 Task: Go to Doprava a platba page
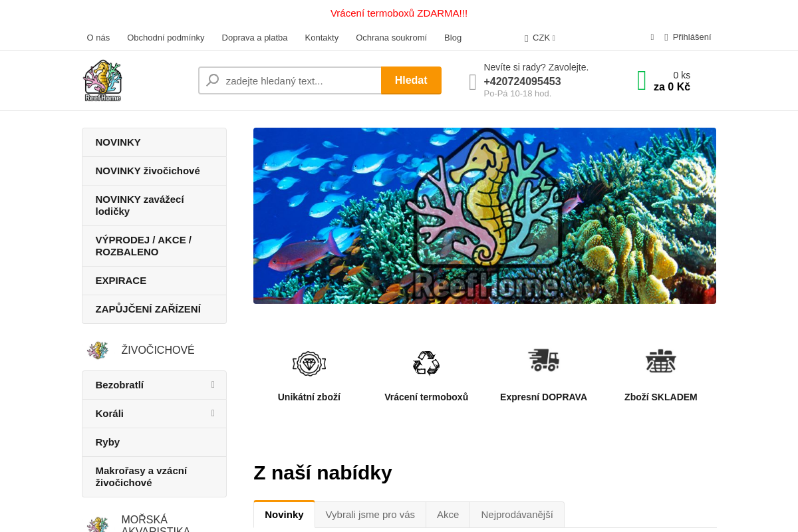[255, 38]
